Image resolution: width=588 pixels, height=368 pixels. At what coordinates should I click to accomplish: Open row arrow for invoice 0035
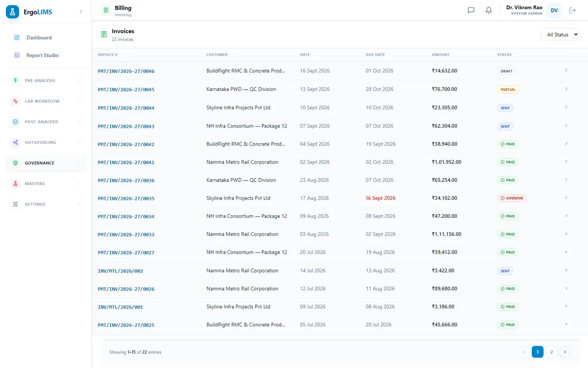point(566,198)
